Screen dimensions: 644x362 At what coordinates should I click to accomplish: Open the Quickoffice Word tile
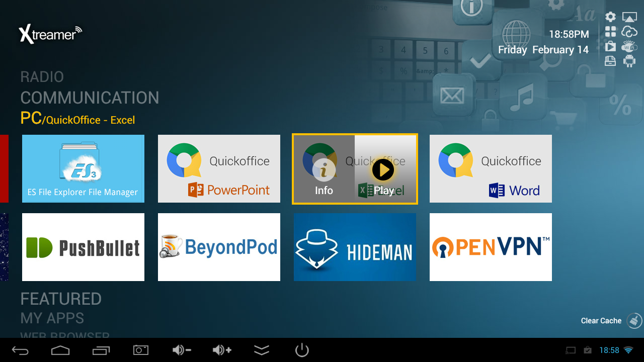click(x=491, y=169)
